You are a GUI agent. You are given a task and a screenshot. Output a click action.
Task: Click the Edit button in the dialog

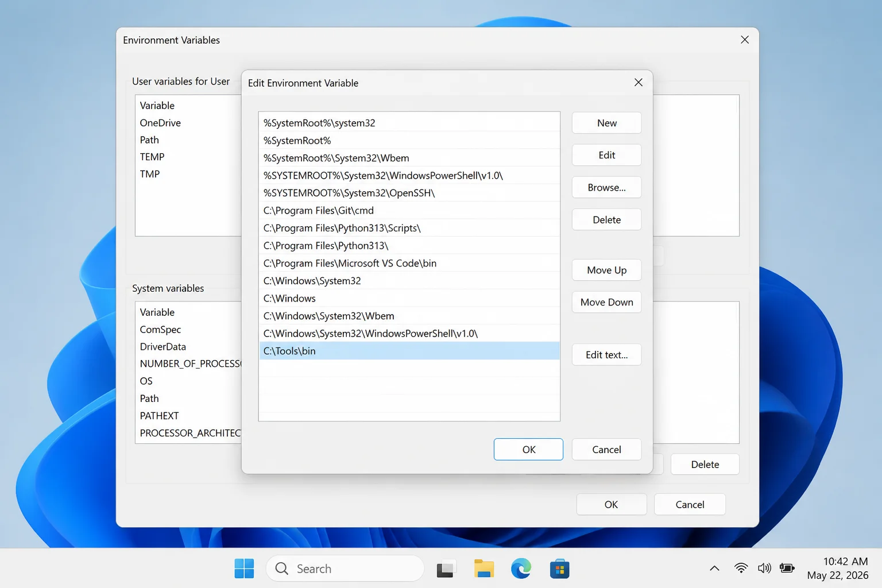click(606, 155)
